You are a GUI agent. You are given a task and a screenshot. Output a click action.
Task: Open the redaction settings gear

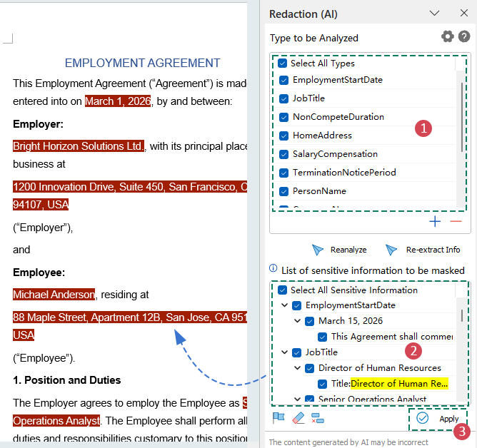(x=448, y=37)
